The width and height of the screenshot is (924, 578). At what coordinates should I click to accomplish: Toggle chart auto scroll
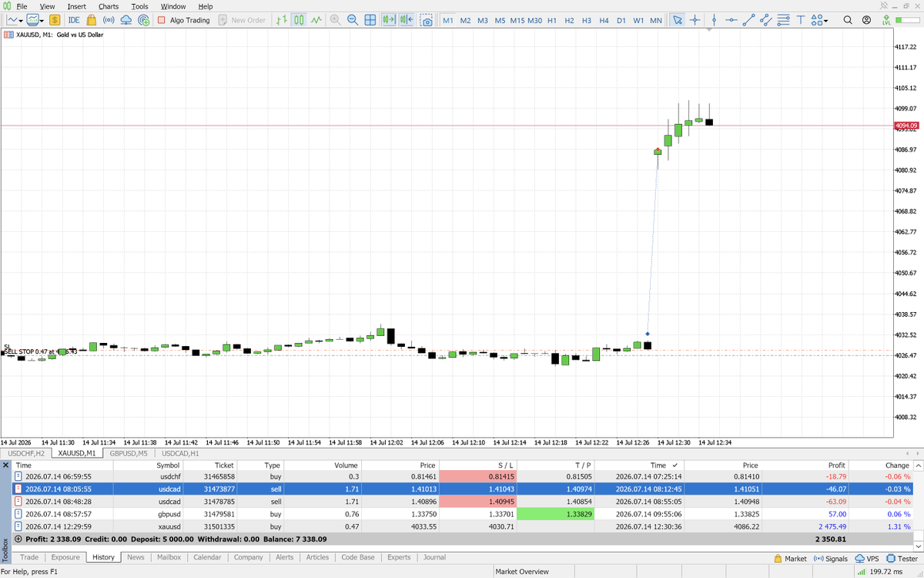pos(389,20)
